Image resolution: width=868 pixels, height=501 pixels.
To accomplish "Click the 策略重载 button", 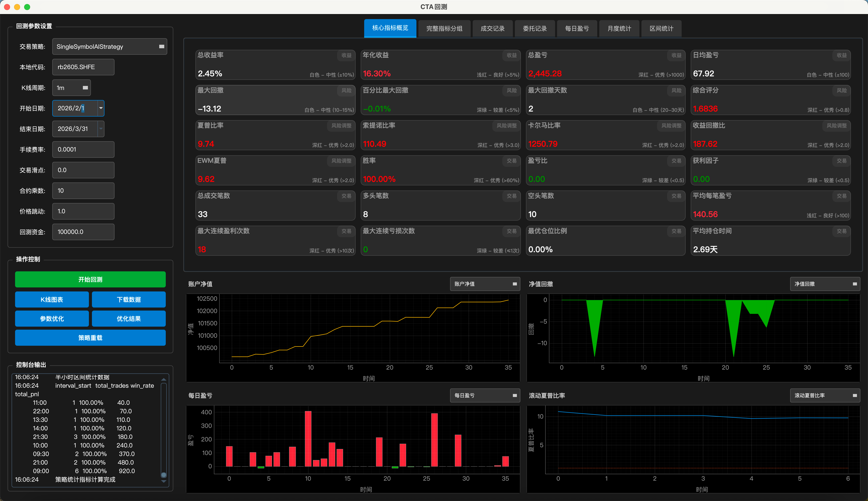I will [x=90, y=337].
